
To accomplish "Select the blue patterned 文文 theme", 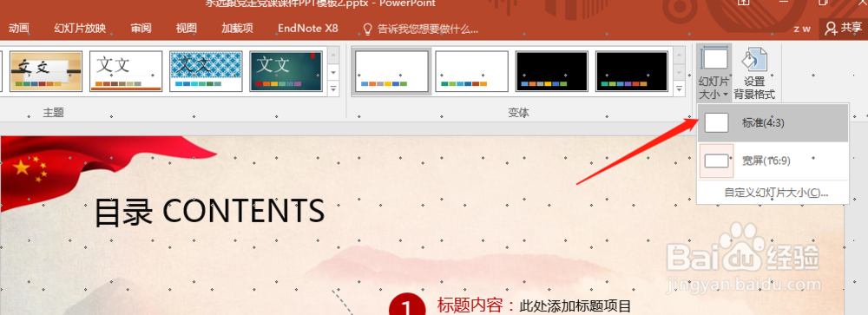I will (206, 71).
